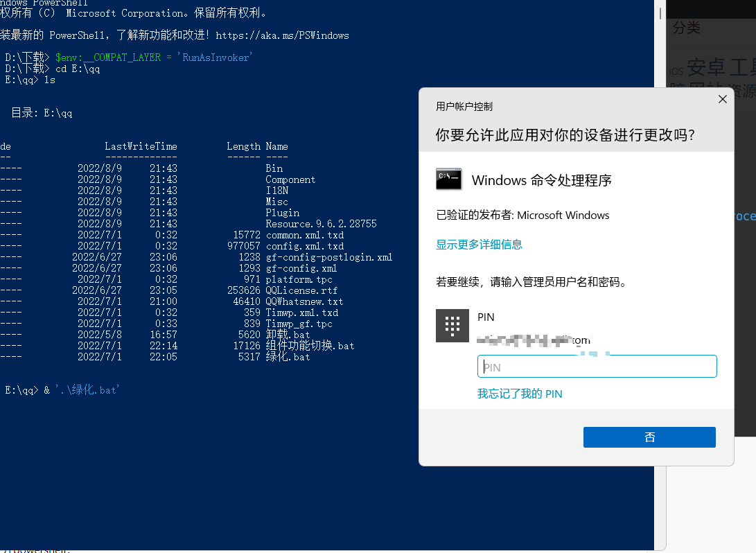Click the QQLicense.rtf file name
Image resolution: width=756 pixels, height=553 pixels.
[301, 290]
